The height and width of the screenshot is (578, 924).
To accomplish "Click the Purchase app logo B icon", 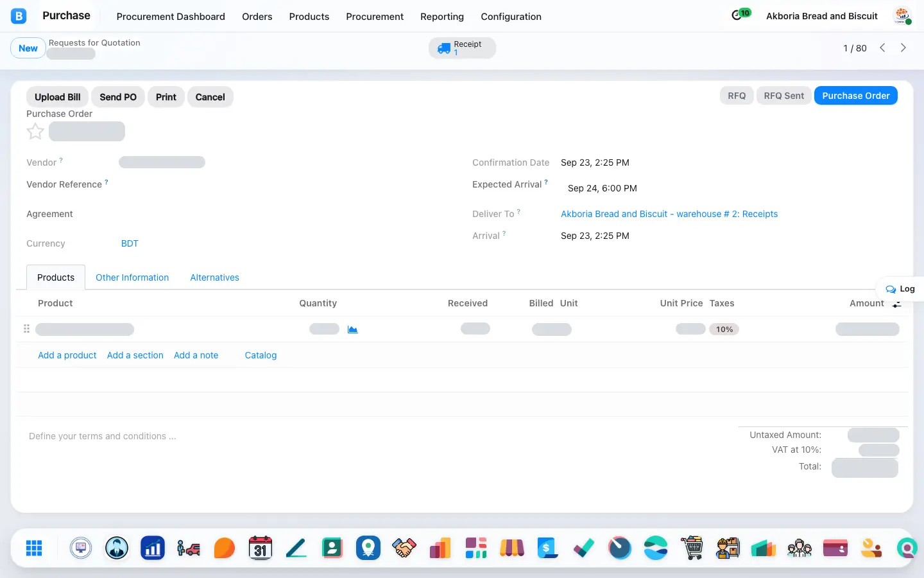I will [19, 16].
